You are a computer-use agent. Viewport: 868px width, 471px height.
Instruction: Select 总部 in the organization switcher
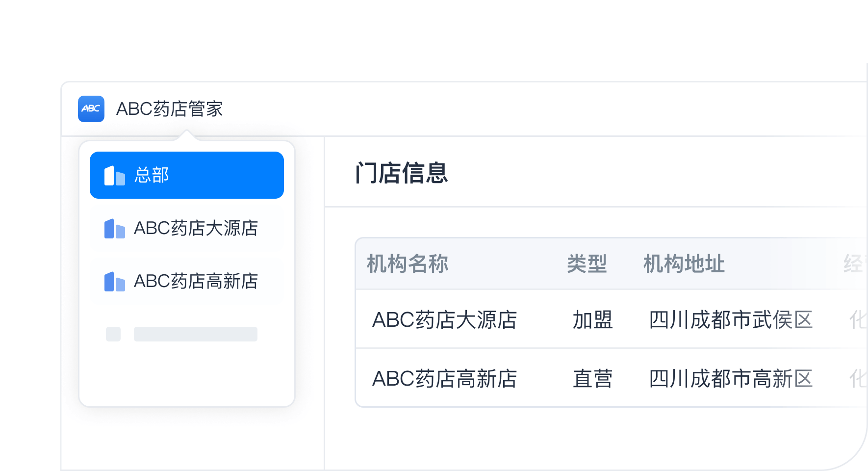click(186, 175)
